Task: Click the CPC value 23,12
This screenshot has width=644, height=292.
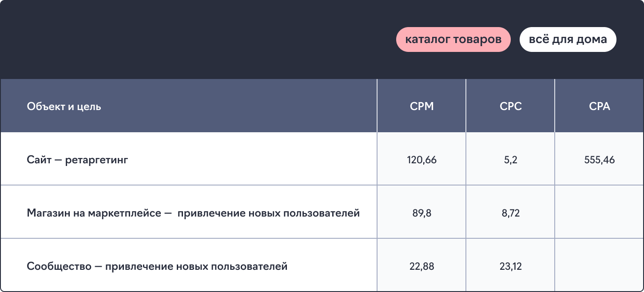Action: [510, 266]
